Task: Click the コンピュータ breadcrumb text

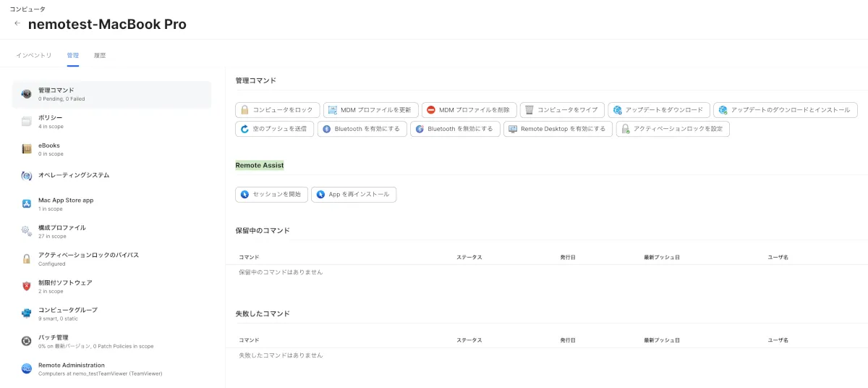Action: click(x=27, y=9)
